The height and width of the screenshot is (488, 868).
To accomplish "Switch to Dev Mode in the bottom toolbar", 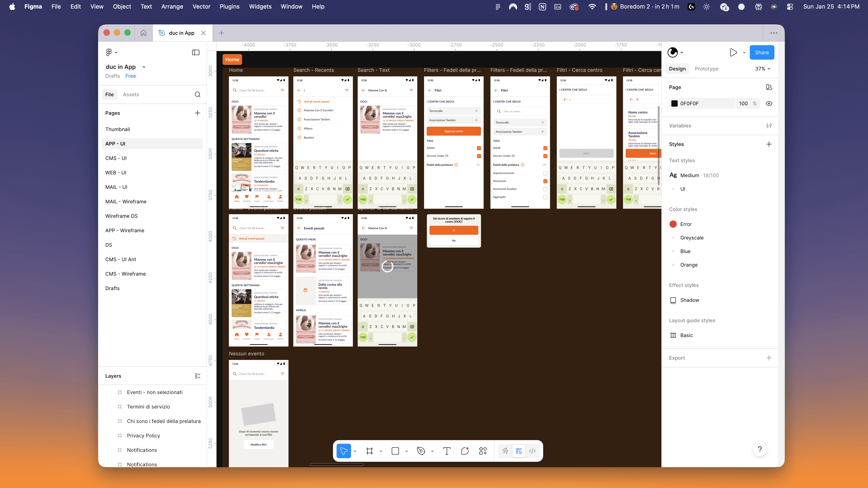I will coord(532,451).
